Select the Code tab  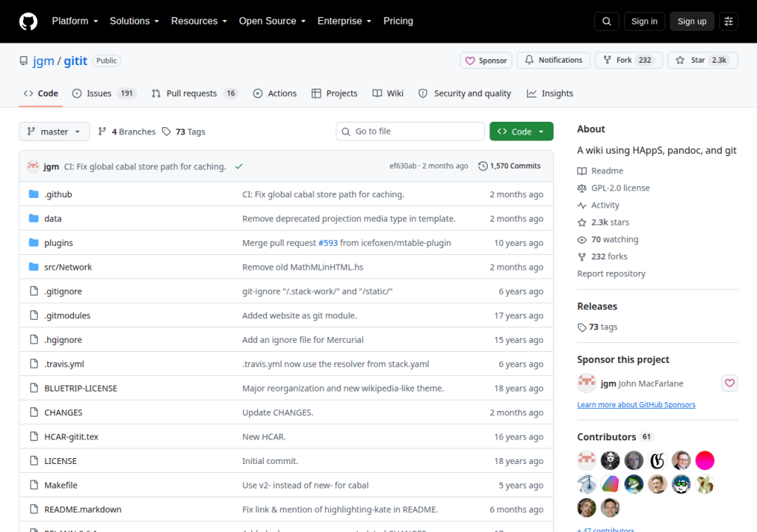(41, 94)
